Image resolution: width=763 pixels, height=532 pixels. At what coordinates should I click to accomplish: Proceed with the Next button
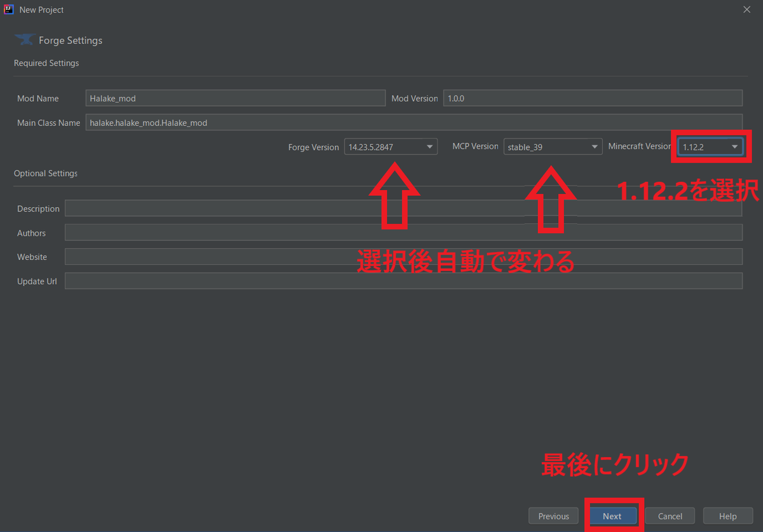click(x=612, y=516)
